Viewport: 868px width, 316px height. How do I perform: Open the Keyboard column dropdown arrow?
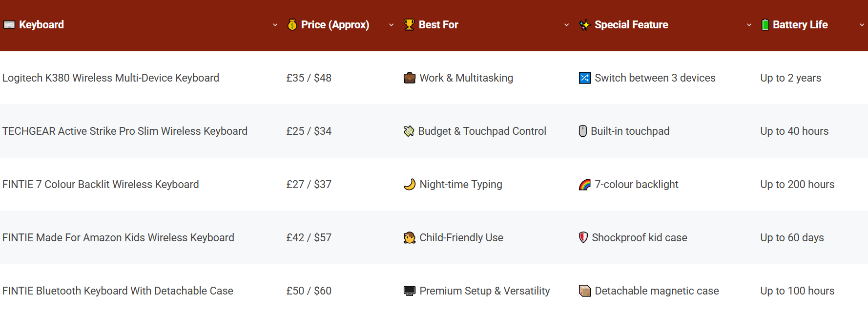[275, 25]
